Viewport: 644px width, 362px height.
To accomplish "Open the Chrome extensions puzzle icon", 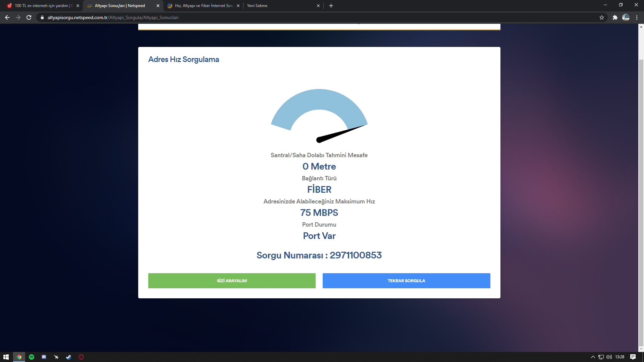I will coord(615,17).
